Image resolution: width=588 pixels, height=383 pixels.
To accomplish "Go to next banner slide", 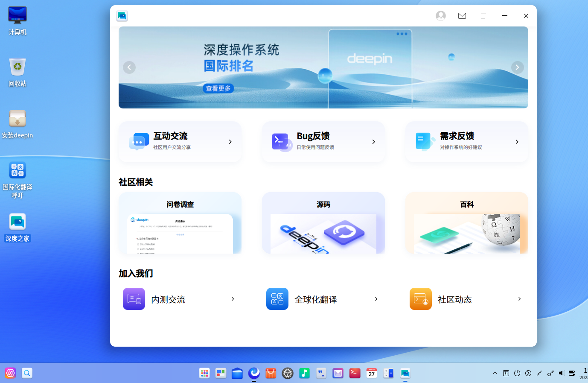I will point(518,67).
